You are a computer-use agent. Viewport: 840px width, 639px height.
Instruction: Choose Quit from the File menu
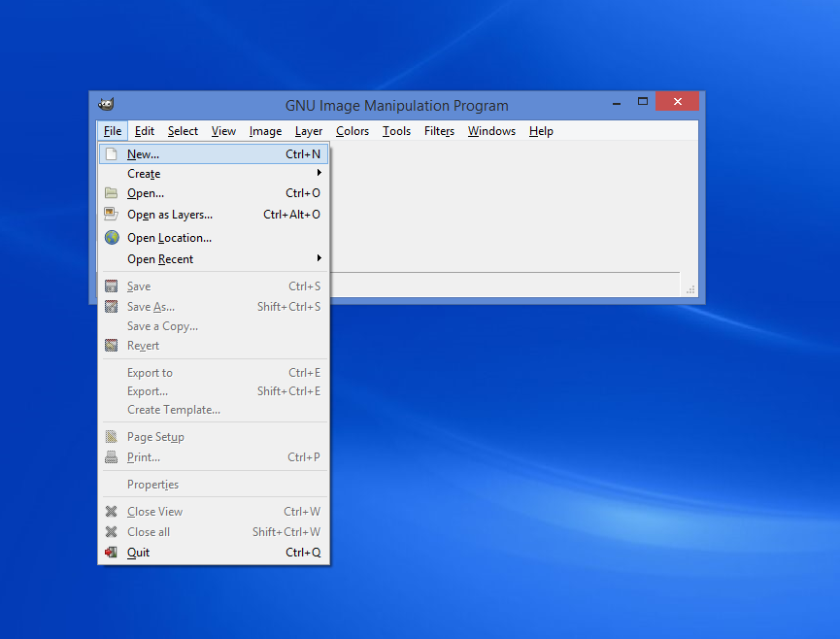[214, 553]
